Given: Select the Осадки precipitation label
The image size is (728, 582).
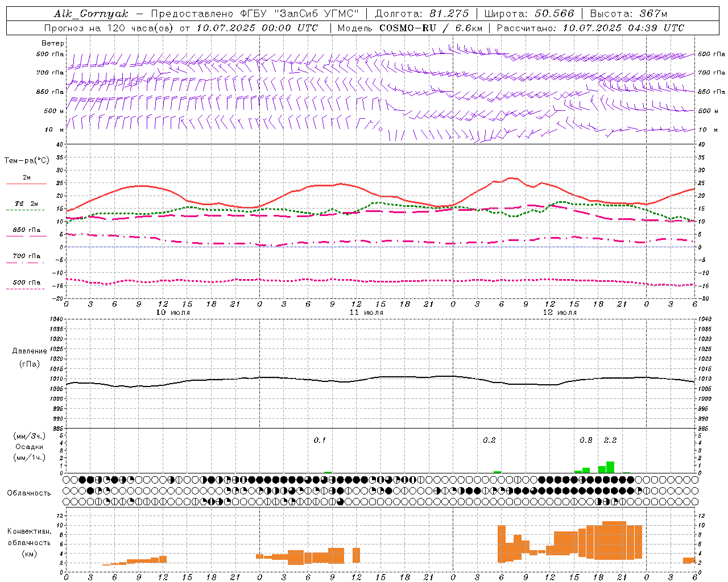Looking at the screenshot, I should pyautogui.click(x=30, y=447).
